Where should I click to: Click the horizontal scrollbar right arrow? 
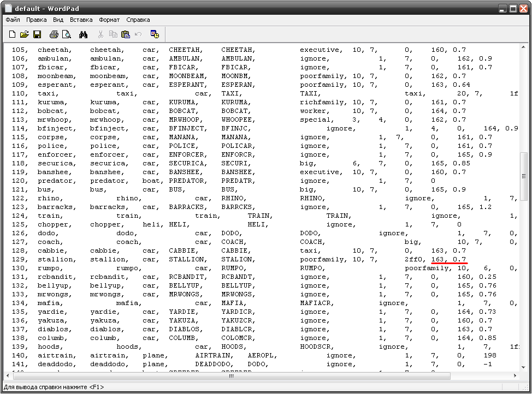[514, 376]
